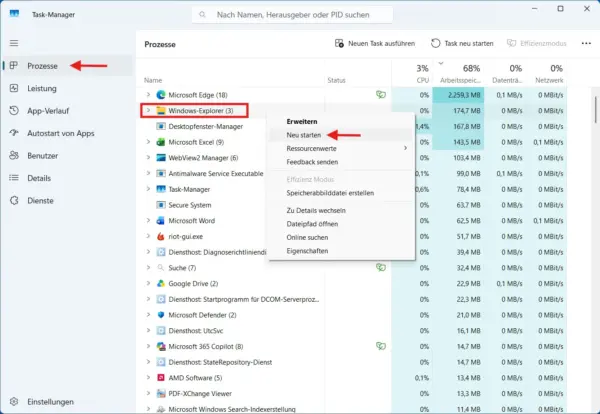Screen dimensions: 600x414
Task: Click the Microsoft Defender shield icon
Action: pyautogui.click(x=161, y=315)
